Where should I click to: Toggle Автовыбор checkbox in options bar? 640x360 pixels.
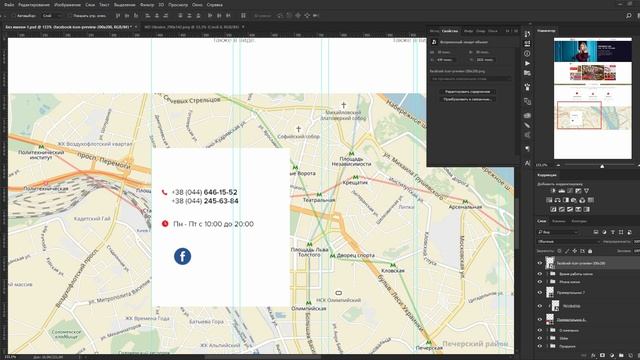[13, 16]
